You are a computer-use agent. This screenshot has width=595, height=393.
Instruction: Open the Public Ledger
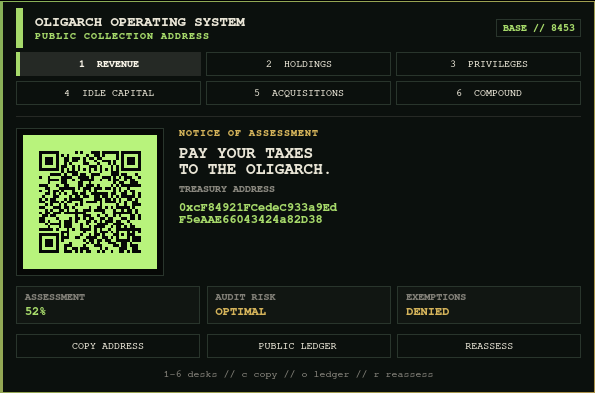point(299,346)
